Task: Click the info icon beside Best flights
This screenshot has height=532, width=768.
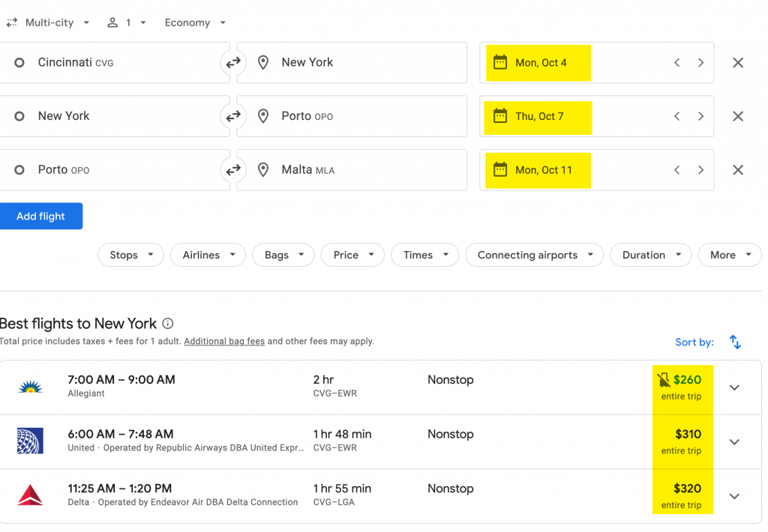Action: (x=168, y=324)
